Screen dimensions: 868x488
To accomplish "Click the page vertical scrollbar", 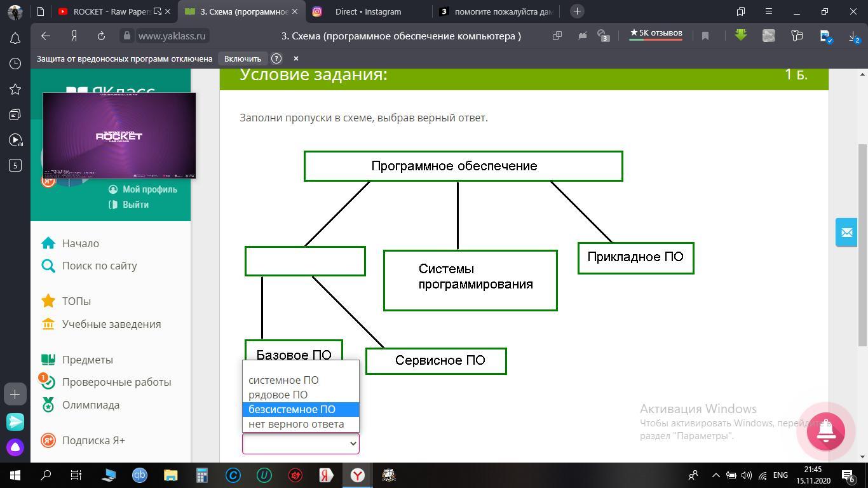I will 862,245.
